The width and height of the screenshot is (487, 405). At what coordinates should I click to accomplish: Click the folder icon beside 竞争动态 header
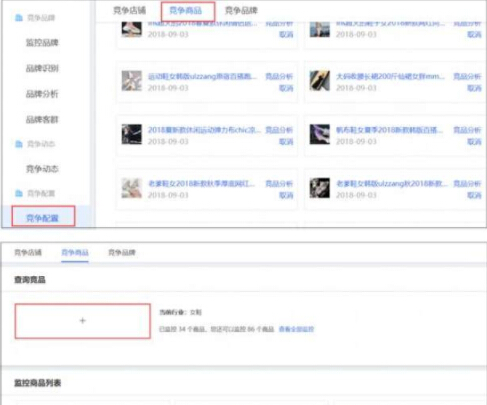point(19,144)
